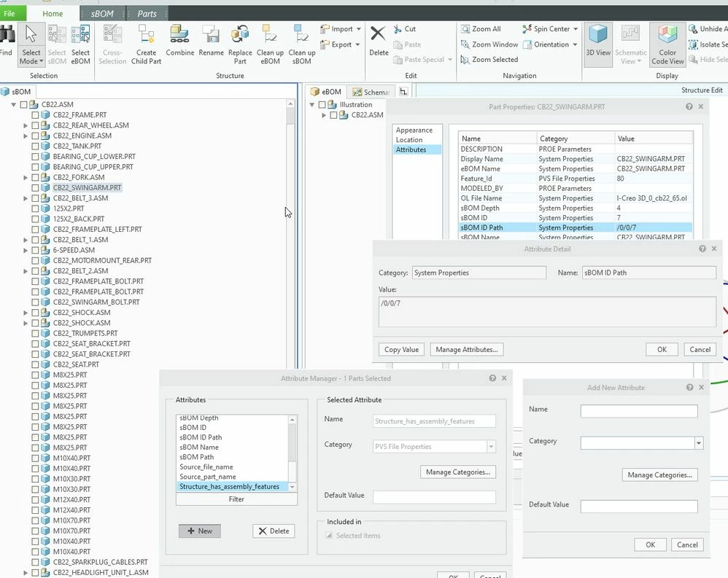Open help in Part Properties dialog
728x578 pixels.
point(689,106)
